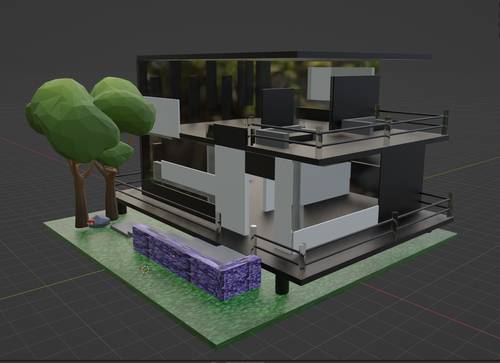Select the white low wall on lower deck
Viewport: 500px width, 363px height.
click(x=334, y=227)
